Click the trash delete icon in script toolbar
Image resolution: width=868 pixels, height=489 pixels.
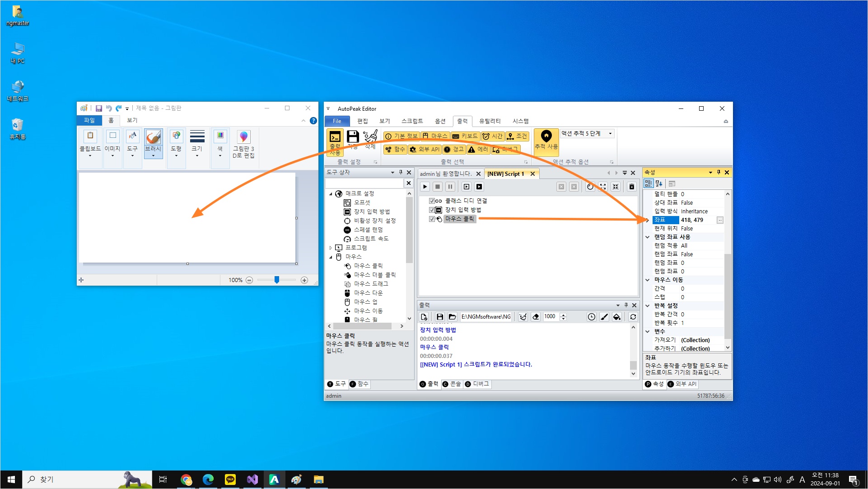click(x=632, y=187)
